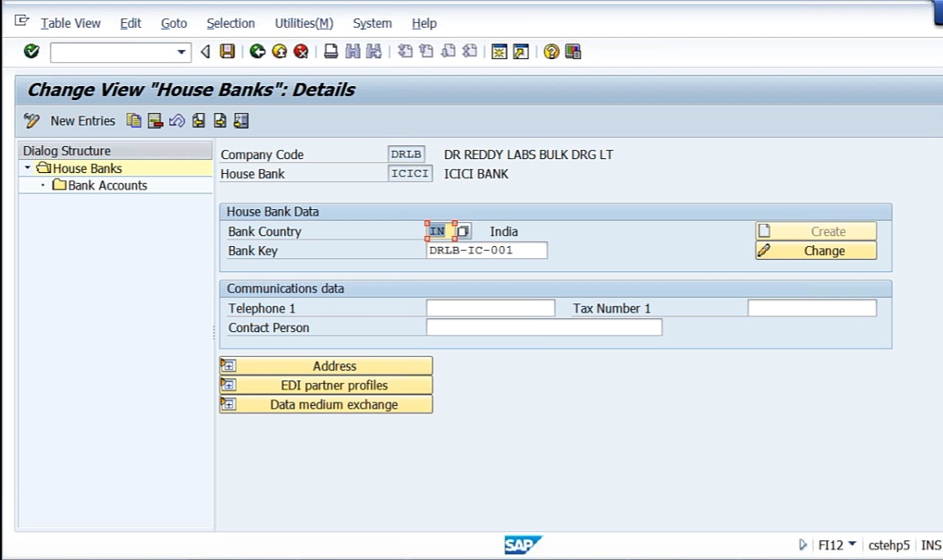Click the Bank Key field DRLB-IC-001
This screenshot has height=560, width=943.
[486, 250]
